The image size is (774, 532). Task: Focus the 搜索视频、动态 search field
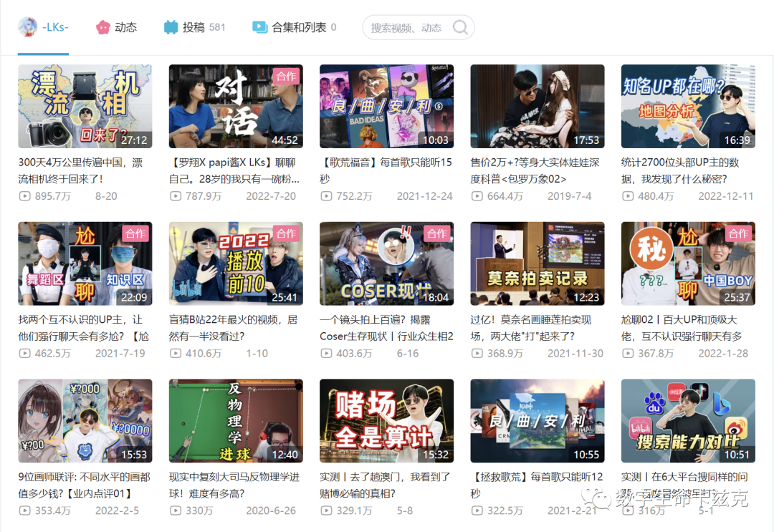coord(419,28)
